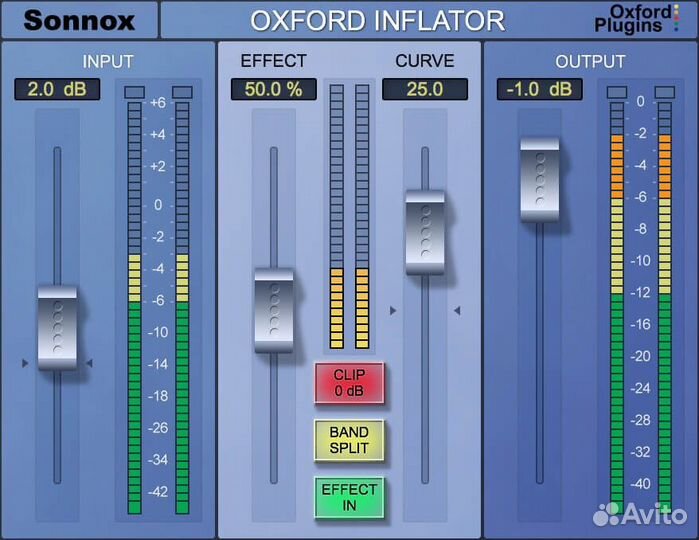Click left default marker of input fader
The height and width of the screenshot is (540, 699).
tap(25, 363)
